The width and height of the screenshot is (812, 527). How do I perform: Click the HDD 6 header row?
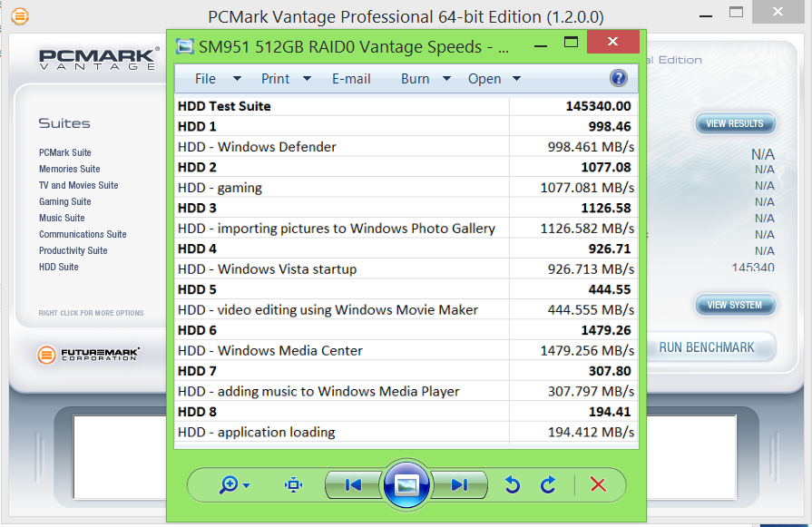coord(406,330)
